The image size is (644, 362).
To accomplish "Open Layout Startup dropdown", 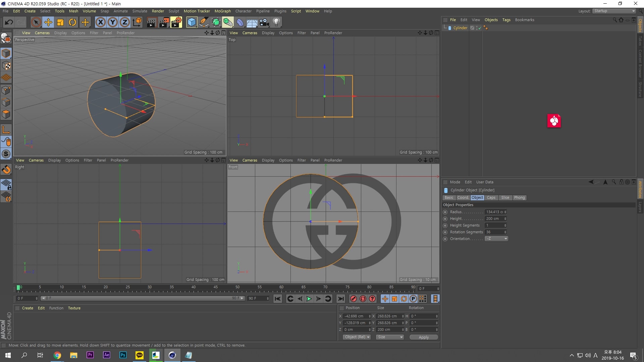I will [614, 11].
